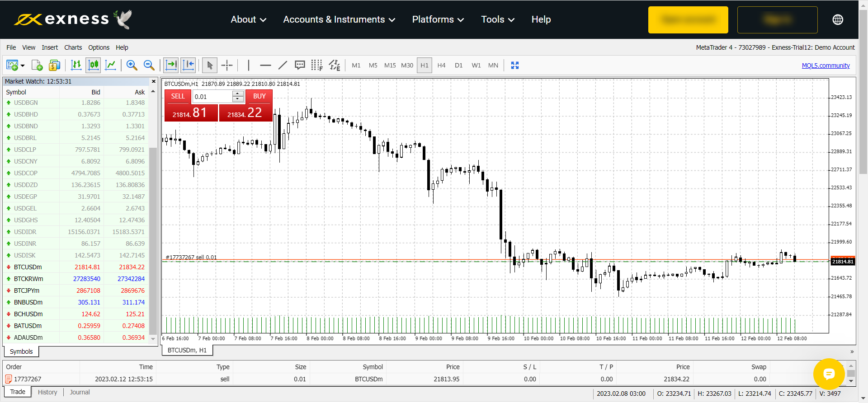Click the new order icon
Image resolution: width=868 pixels, height=403 pixels.
coord(37,66)
